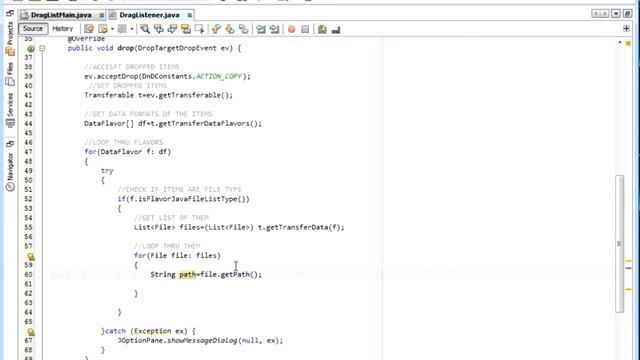Select the DragListener.java tab
Screen dimensions: 640x360
pyautogui.click(x=149, y=15)
